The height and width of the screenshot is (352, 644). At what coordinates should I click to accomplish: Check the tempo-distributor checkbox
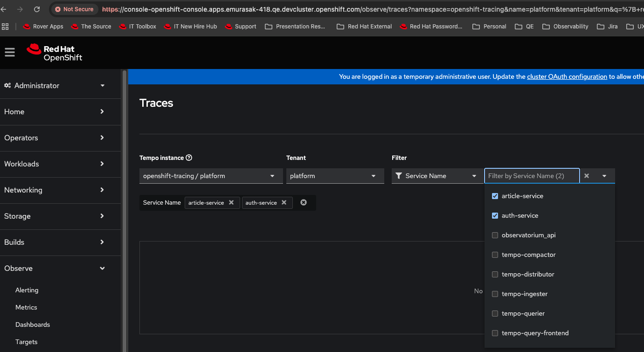(495, 275)
